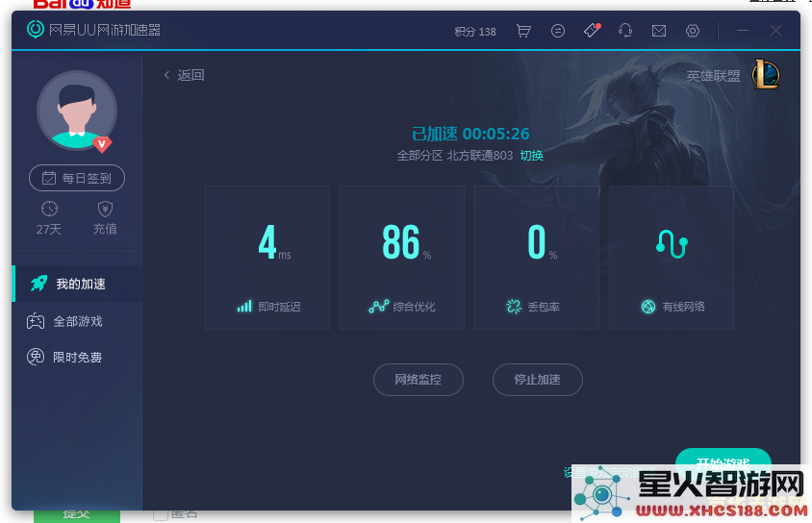
Task: Click the gamepad icon next to 全部游戏
Action: [36, 321]
